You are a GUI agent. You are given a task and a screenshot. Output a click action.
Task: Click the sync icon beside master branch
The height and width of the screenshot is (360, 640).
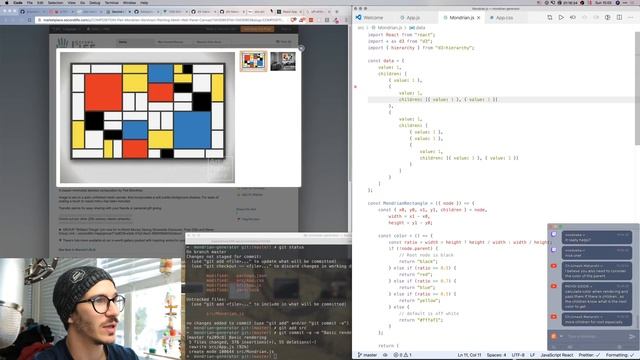click(x=385, y=355)
